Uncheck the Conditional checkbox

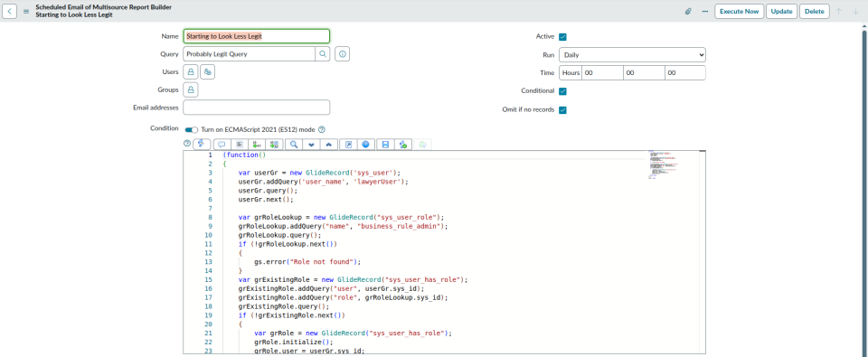pyautogui.click(x=563, y=90)
